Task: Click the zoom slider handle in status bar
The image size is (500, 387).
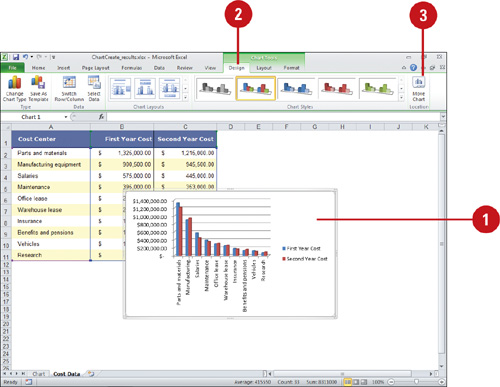Action: click(x=416, y=382)
